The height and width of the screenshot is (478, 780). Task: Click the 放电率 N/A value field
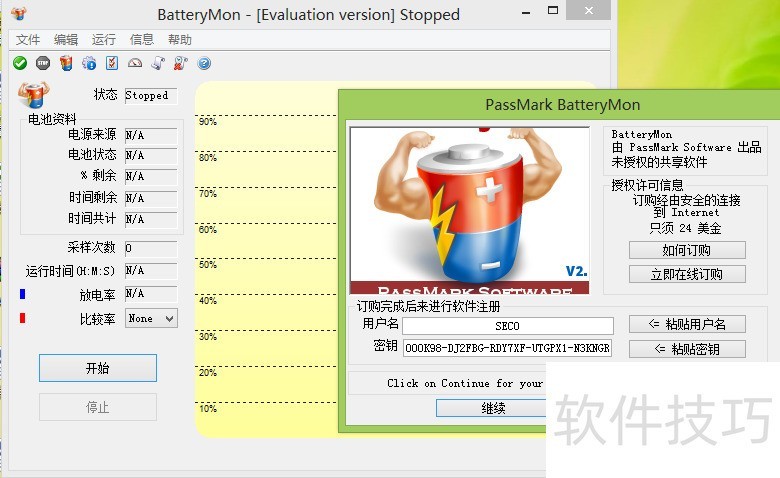point(151,293)
